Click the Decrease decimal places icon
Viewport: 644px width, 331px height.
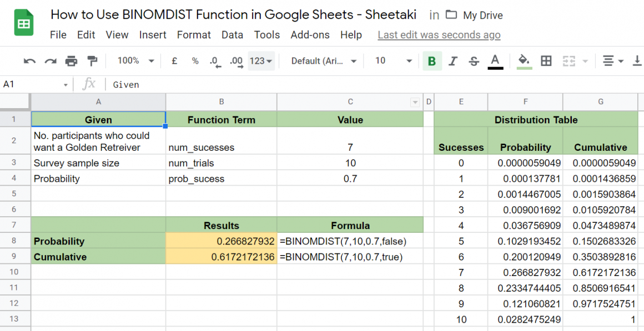point(215,61)
